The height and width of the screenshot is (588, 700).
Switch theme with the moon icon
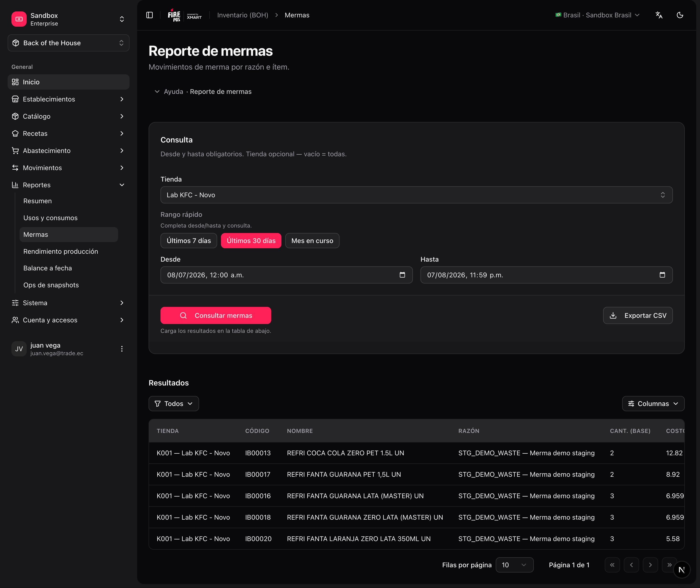[680, 15]
